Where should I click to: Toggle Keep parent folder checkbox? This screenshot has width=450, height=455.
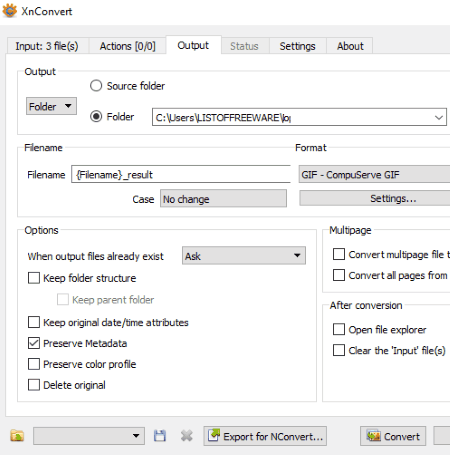point(63,299)
